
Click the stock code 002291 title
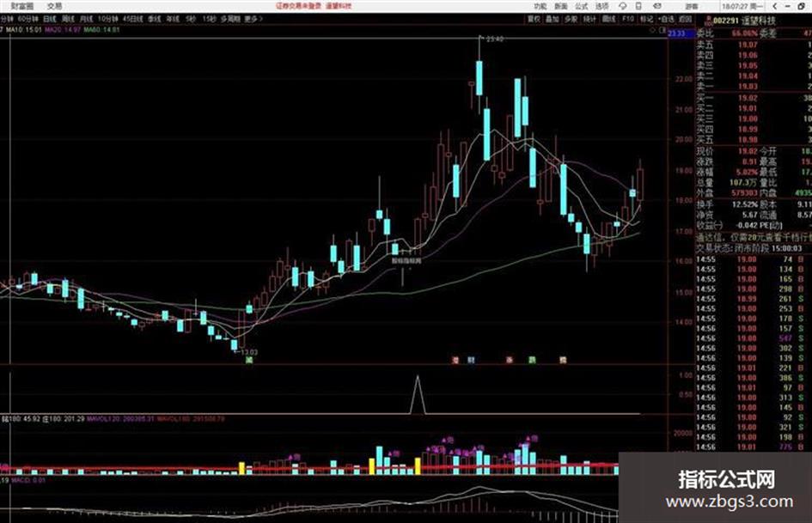725,21
